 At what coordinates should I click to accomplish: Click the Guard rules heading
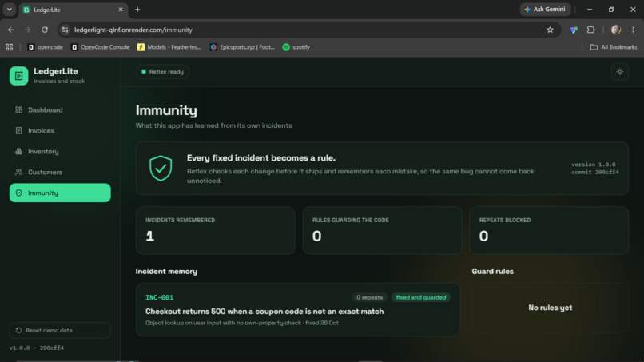click(x=492, y=272)
